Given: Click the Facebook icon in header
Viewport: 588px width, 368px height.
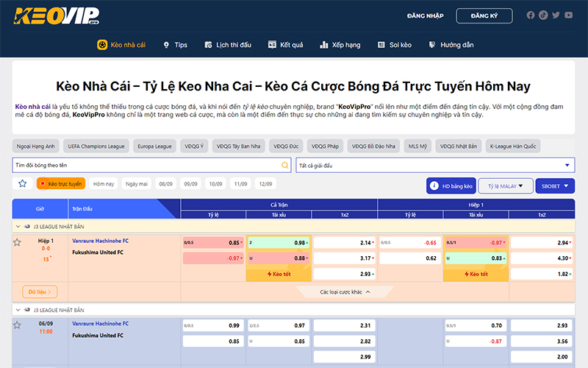Looking at the screenshot, I should pyautogui.click(x=531, y=15).
